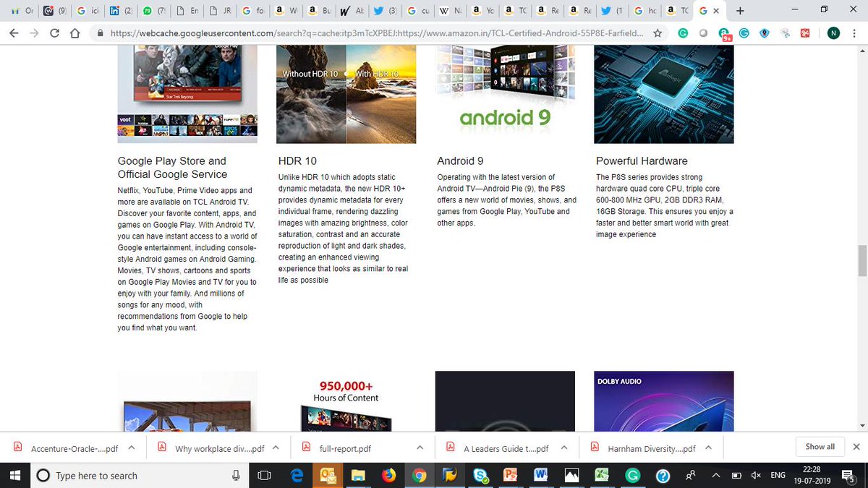868x488 pixels.
Task: Open a new browser tab
Action: click(x=740, y=11)
